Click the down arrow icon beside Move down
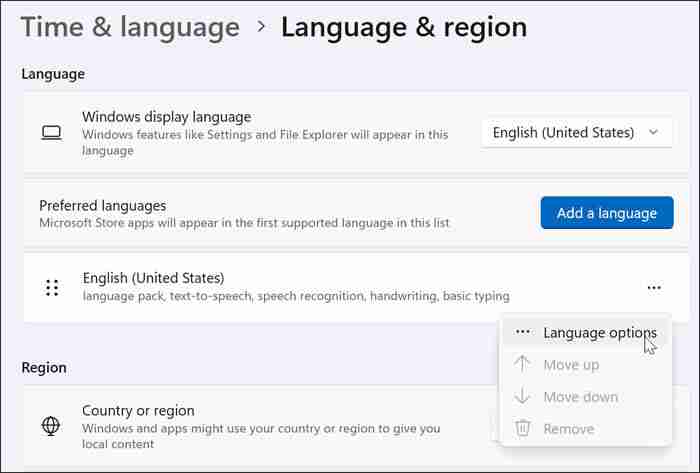700x473 pixels. pos(522,397)
